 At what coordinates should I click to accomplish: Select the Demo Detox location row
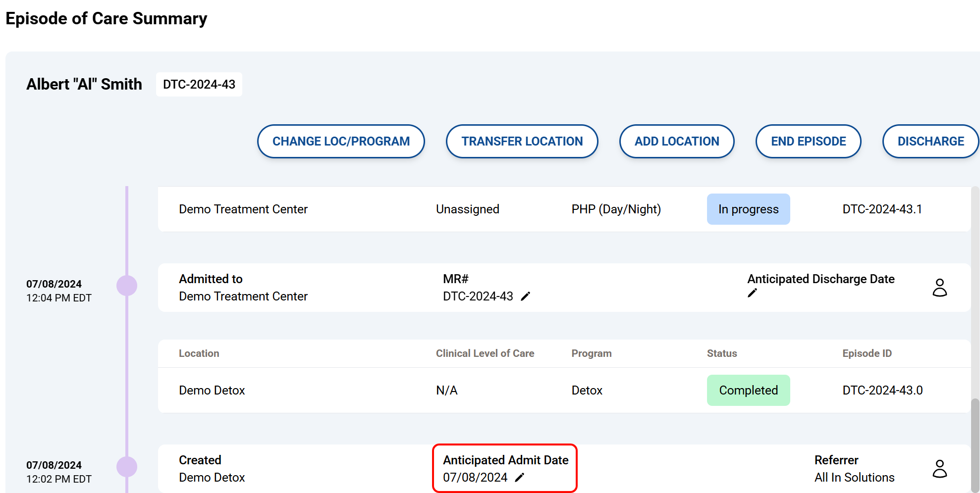[212, 391]
